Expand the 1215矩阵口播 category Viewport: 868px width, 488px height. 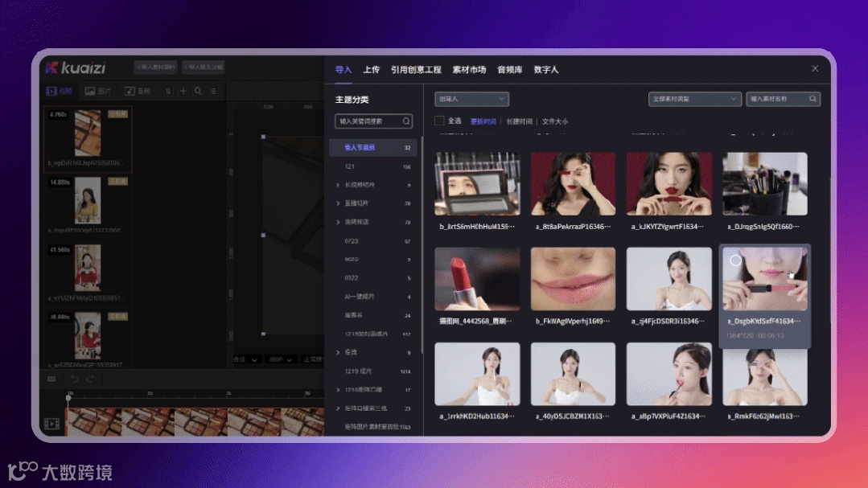338,390
